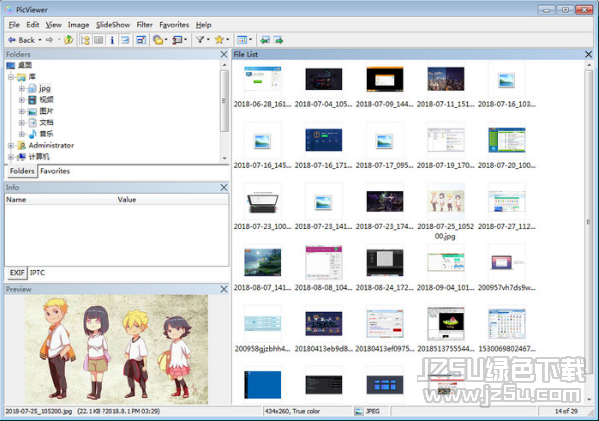Open the favorites star dropdown arrow
Viewport: 599px width, 421px height.
click(227, 40)
